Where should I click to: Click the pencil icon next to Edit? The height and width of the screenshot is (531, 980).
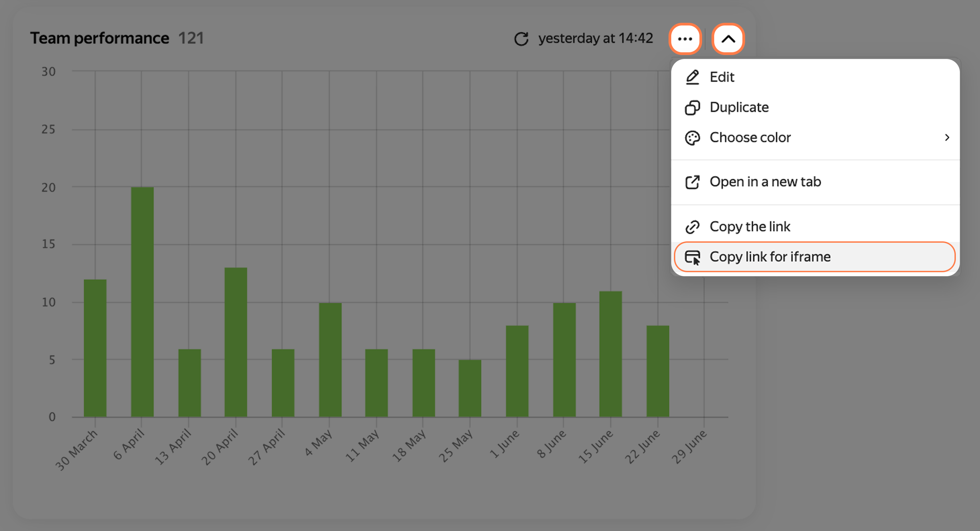[x=692, y=77]
